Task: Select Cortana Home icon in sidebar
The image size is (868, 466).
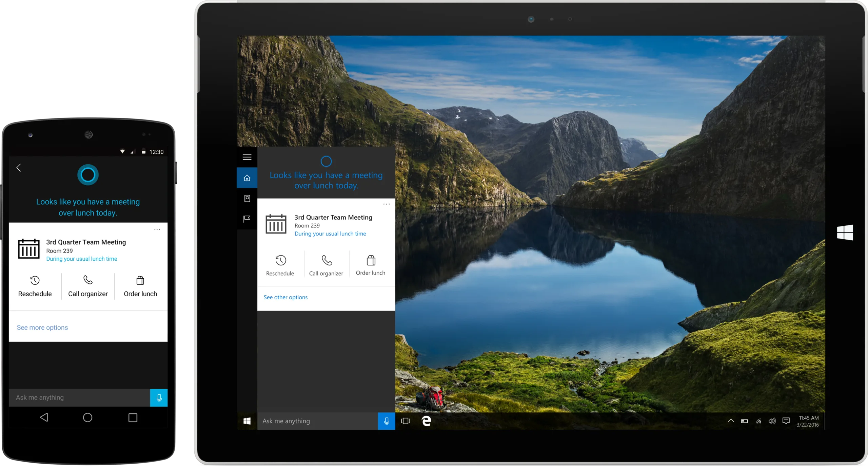Action: point(247,178)
